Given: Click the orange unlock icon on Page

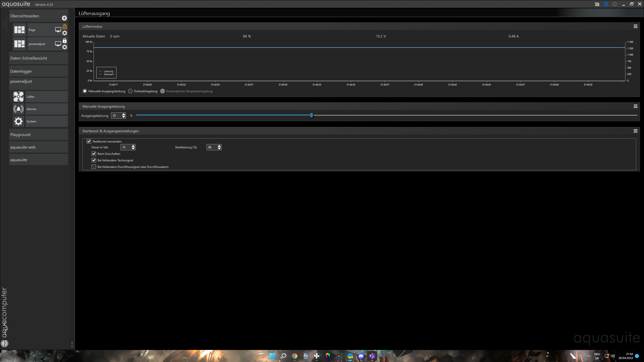Looking at the screenshot, I should tap(65, 26).
